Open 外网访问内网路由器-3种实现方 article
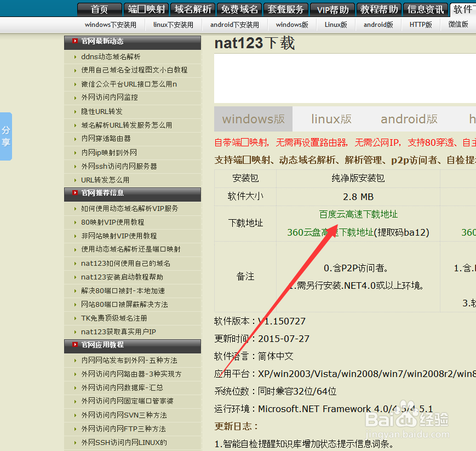Screen dimensions: 476x451 pyautogui.click(x=131, y=374)
